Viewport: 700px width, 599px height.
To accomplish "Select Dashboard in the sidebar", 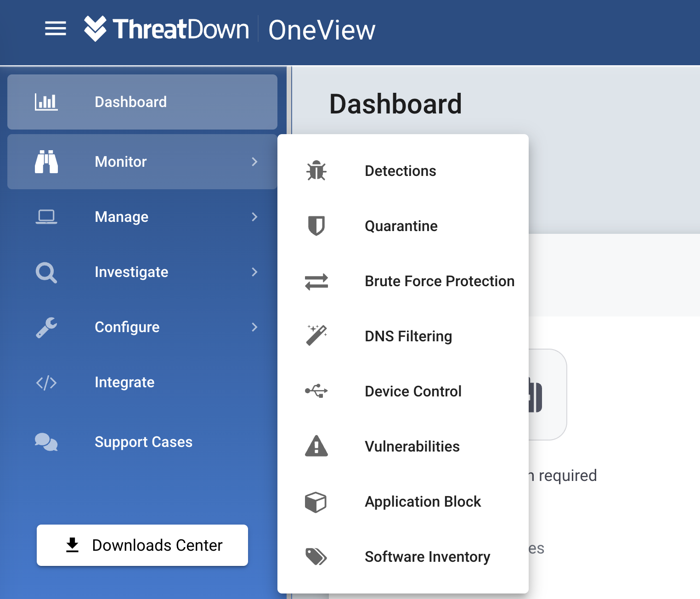I will click(x=142, y=102).
